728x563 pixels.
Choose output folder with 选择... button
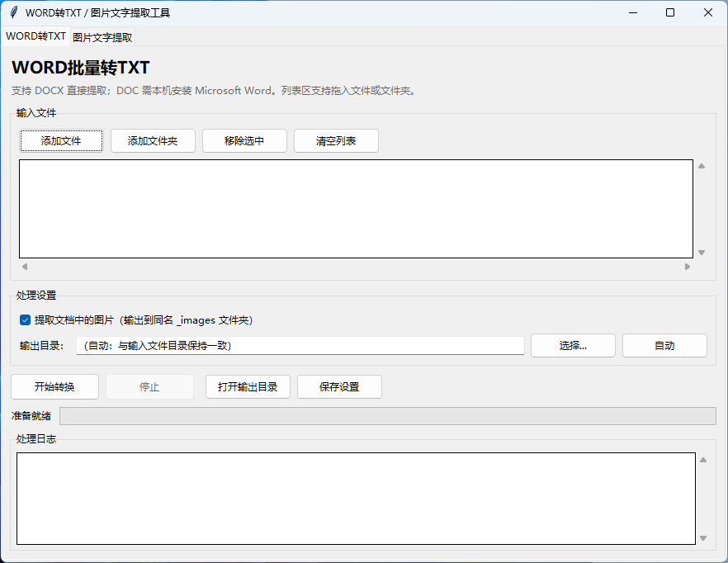pos(573,346)
